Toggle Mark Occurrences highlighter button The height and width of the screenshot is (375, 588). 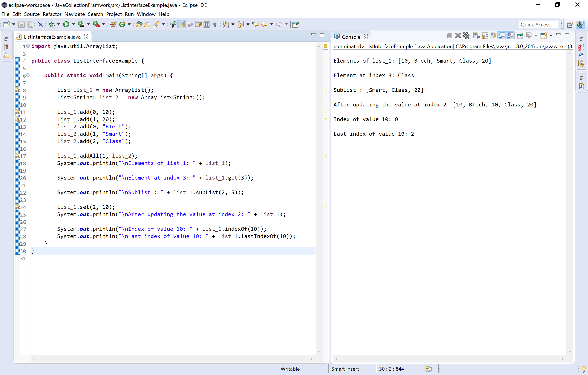point(181,24)
